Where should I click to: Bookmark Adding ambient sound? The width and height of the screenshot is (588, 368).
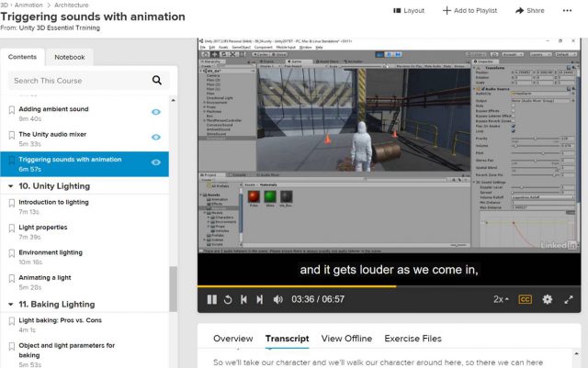[x=12, y=110]
